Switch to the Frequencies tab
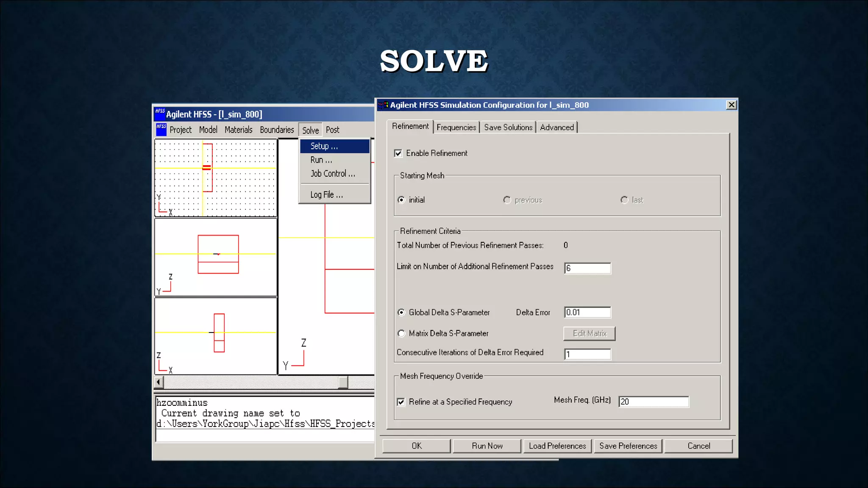This screenshot has height=488, width=868. pos(456,128)
